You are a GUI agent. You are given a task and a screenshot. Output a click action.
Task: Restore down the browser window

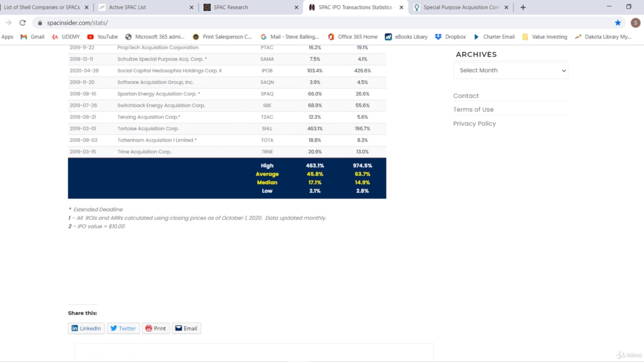[x=628, y=7]
